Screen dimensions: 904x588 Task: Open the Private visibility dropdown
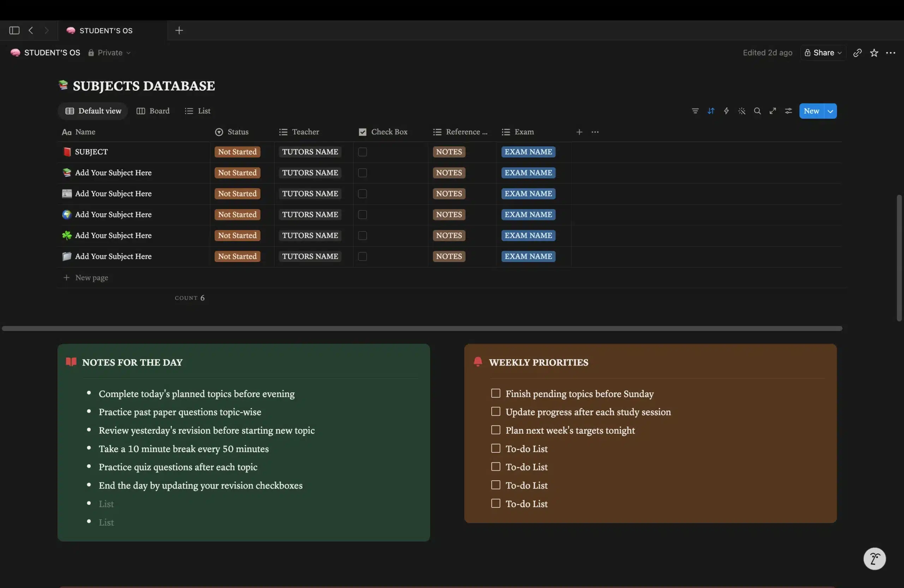tap(109, 53)
